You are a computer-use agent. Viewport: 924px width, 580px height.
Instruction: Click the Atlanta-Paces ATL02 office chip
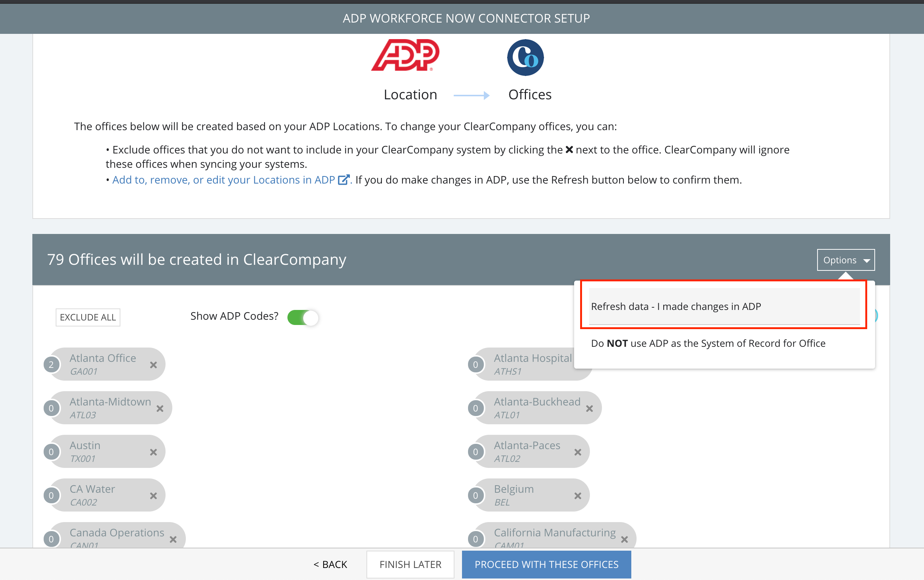[x=532, y=451]
